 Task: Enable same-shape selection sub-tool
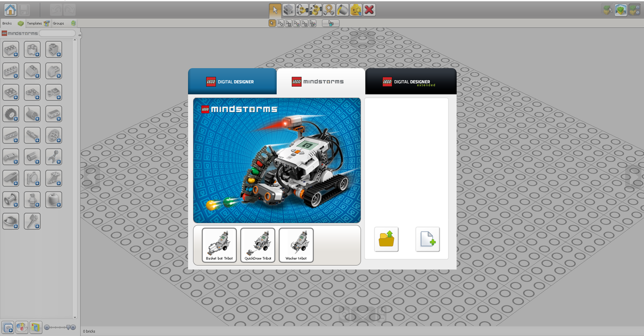(305, 23)
